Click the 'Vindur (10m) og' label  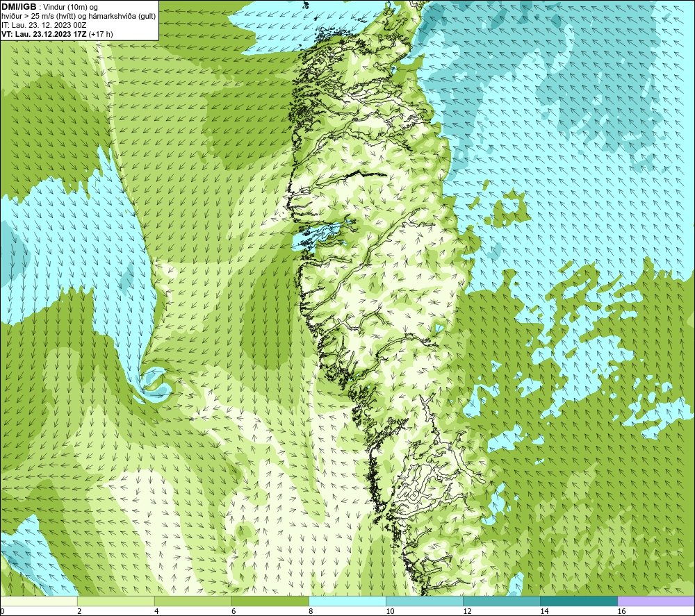pyautogui.click(x=72, y=8)
